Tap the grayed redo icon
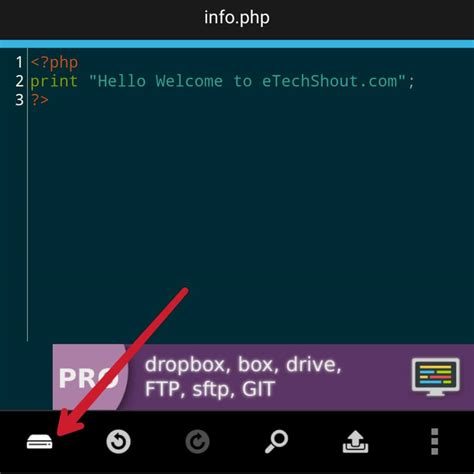The image size is (474, 474). coord(197,442)
